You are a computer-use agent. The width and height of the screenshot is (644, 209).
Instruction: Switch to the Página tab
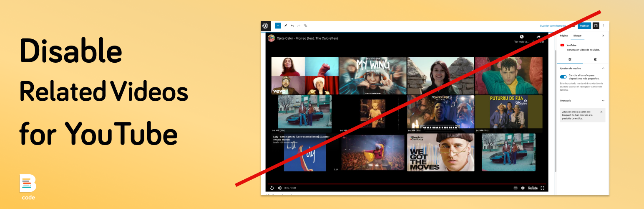tap(564, 36)
